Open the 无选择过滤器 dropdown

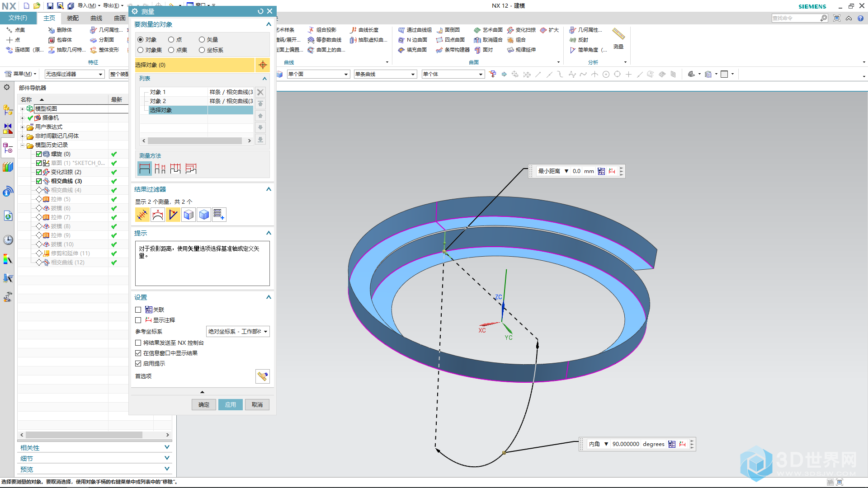click(x=75, y=74)
